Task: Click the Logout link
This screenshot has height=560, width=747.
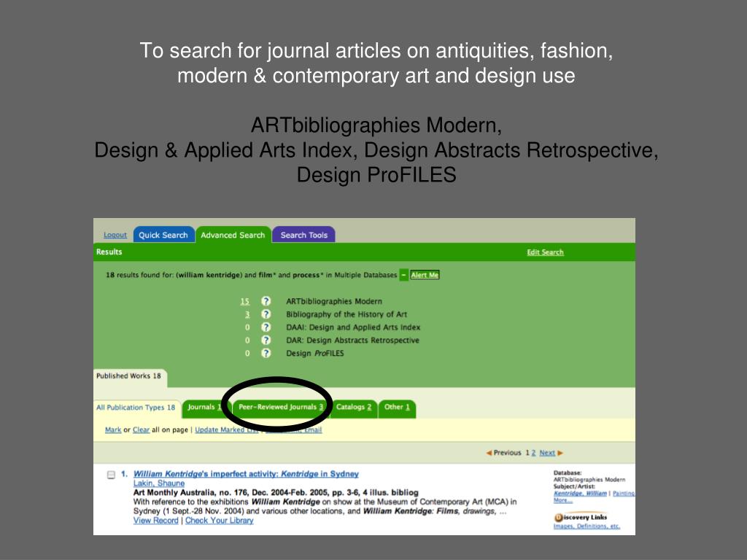Action: coord(115,236)
